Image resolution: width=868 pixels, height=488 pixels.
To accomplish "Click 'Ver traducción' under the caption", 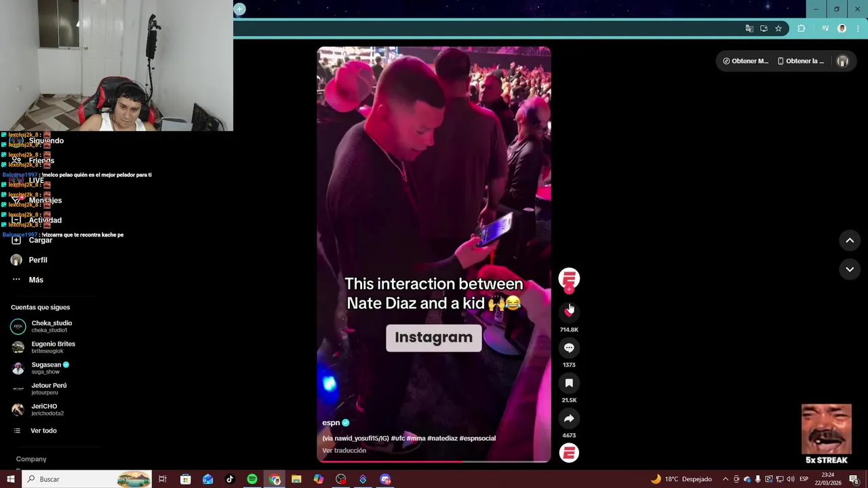I will tap(344, 451).
